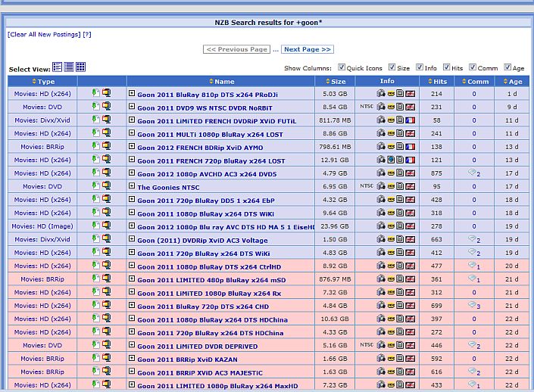Add Goon 2011 MULTi 1080p LOST to cart
Image resolution: width=534 pixels, height=392 pixels.
click(107, 132)
